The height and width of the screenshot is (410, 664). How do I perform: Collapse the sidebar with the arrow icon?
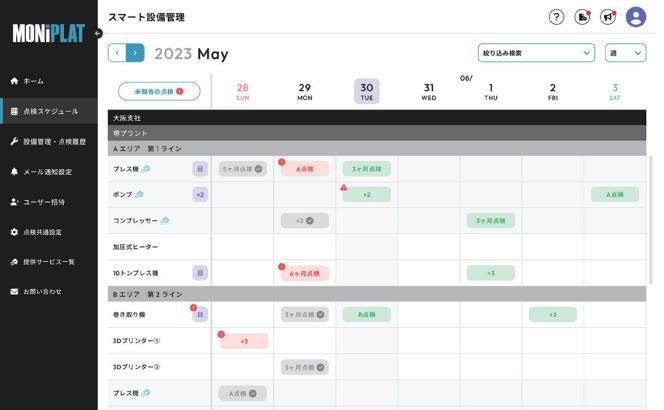click(98, 34)
